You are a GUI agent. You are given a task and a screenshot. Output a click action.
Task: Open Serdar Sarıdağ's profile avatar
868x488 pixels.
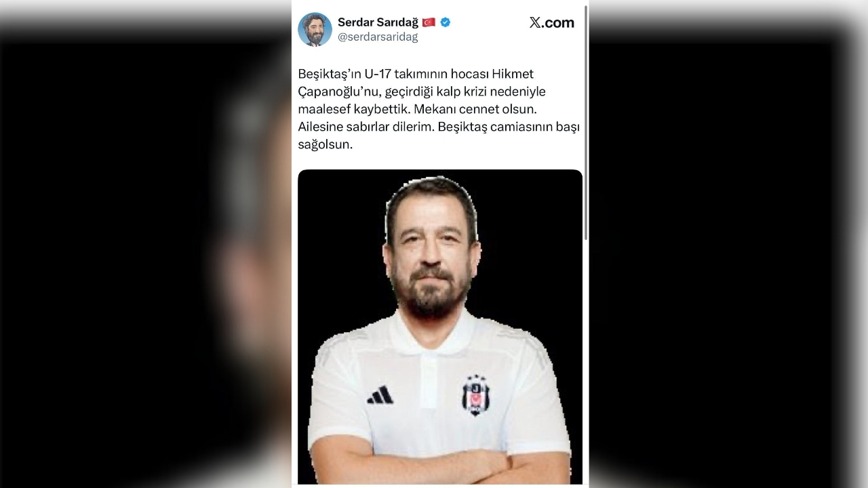315,29
